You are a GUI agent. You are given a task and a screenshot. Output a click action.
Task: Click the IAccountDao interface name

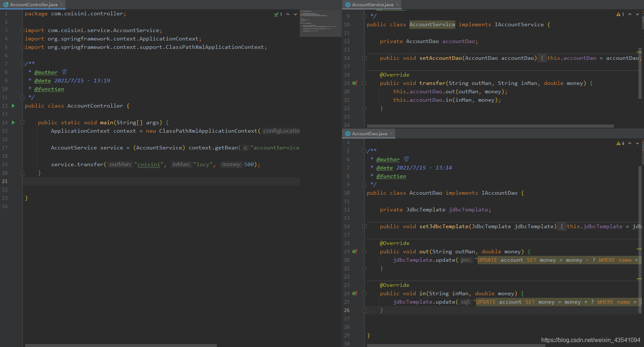[x=499, y=193]
